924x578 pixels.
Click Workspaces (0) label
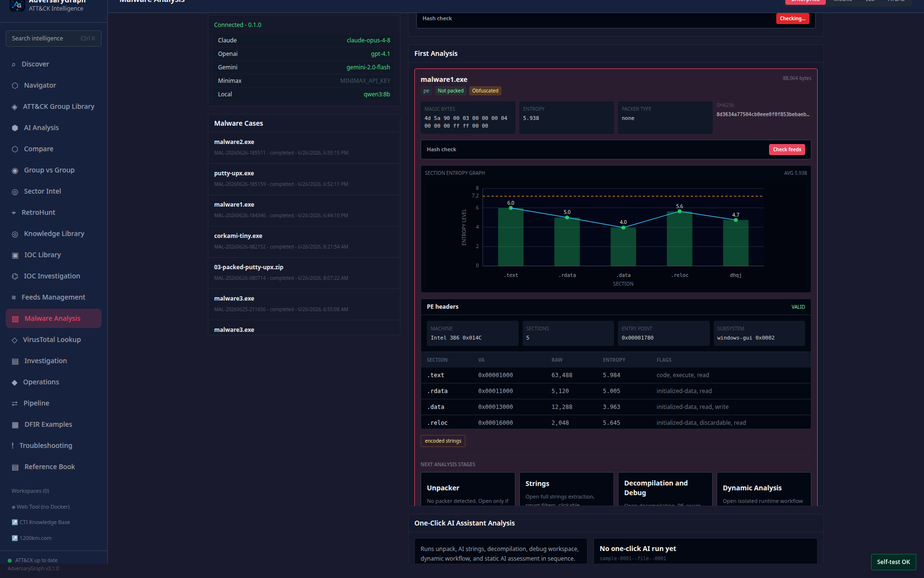(x=30, y=491)
